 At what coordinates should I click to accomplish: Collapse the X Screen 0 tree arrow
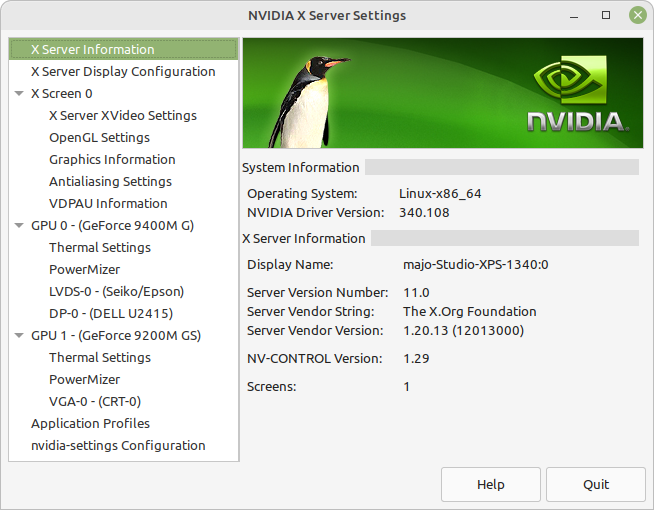19,93
